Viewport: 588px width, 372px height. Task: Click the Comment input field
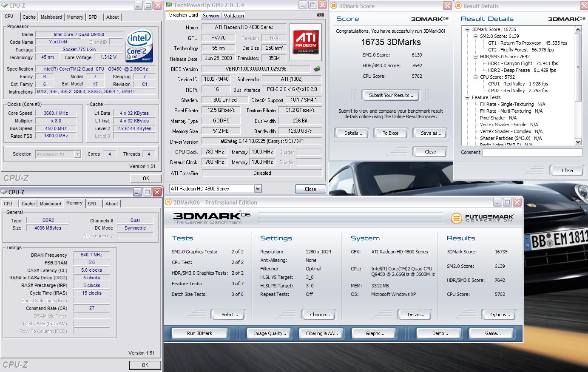[x=532, y=152]
